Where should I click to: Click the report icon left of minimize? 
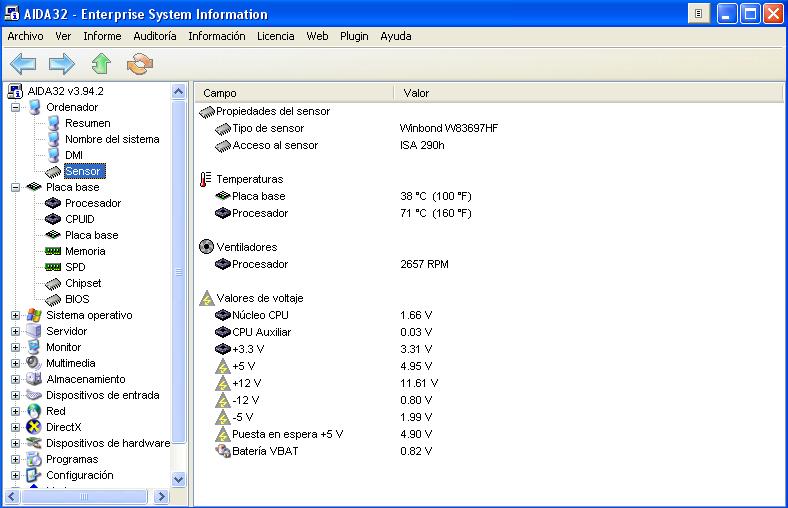pos(699,14)
